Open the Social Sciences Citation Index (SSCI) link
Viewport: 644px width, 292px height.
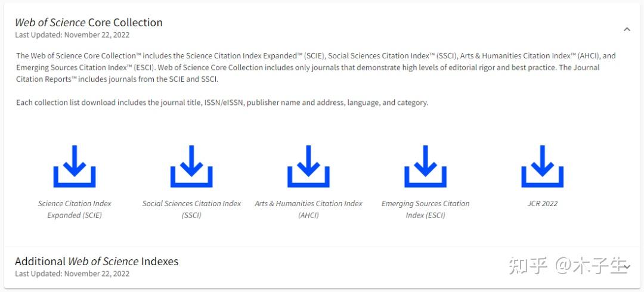pyautogui.click(x=191, y=209)
